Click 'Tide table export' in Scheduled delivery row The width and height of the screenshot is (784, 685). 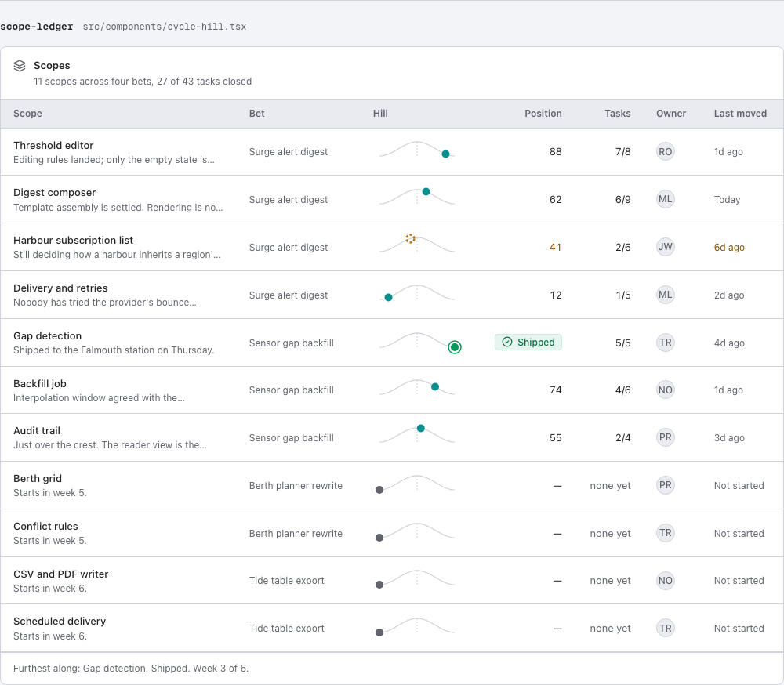click(287, 629)
